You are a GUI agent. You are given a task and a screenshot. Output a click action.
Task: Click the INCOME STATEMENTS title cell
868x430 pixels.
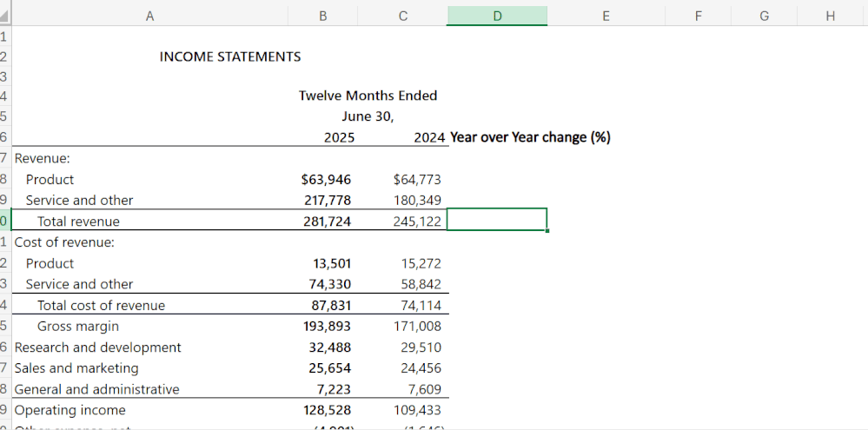(230, 57)
